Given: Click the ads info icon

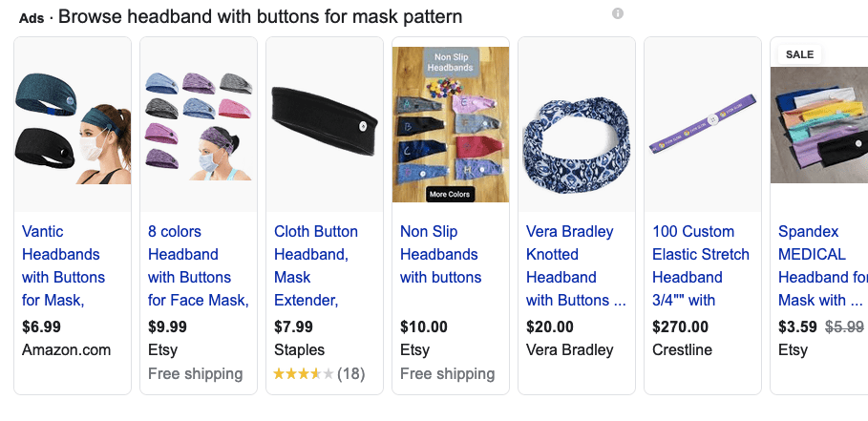Looking at the screenshot, I should pyautogui.click(x=618, y=13).
